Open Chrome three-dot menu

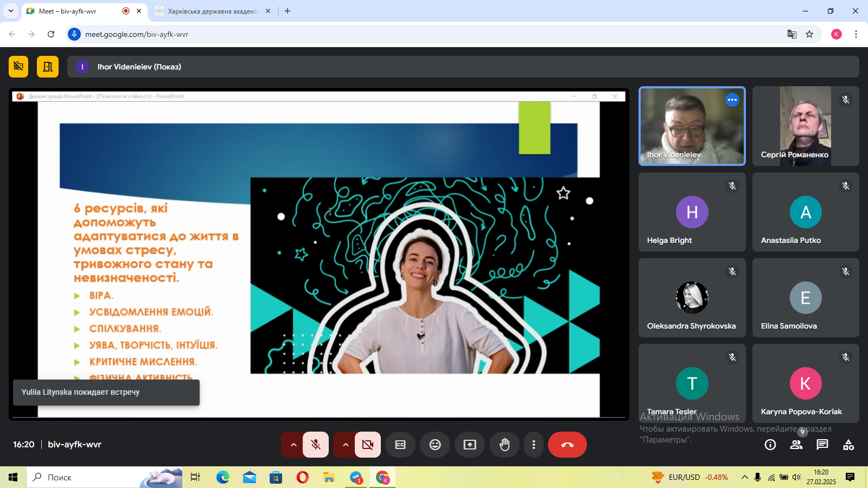pyautogui.click(x=856, y=34)
